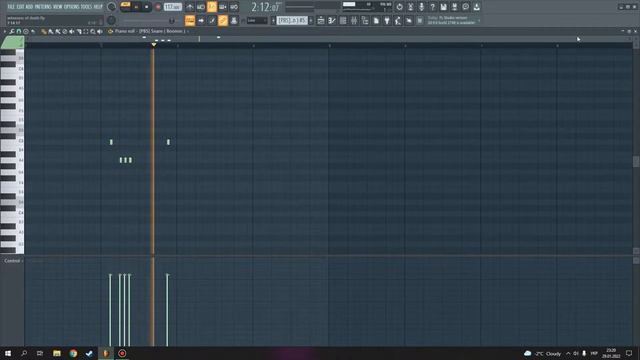Open the FILE menu
Screen dimensions: 640x360
[11, 7]
